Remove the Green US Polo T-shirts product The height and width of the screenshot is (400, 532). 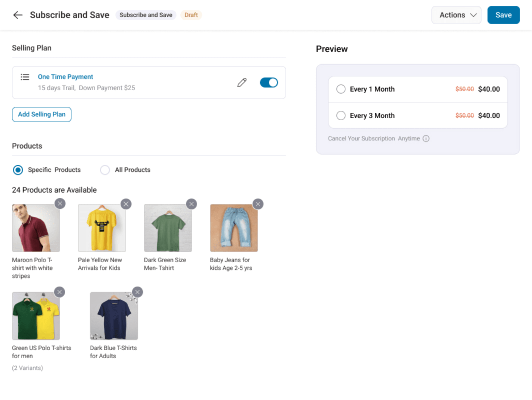pyautogui.click(x=60, y=292)
